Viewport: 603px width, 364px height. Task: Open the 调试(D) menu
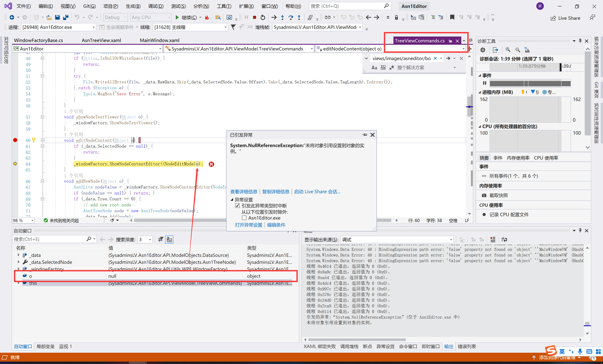156,6
